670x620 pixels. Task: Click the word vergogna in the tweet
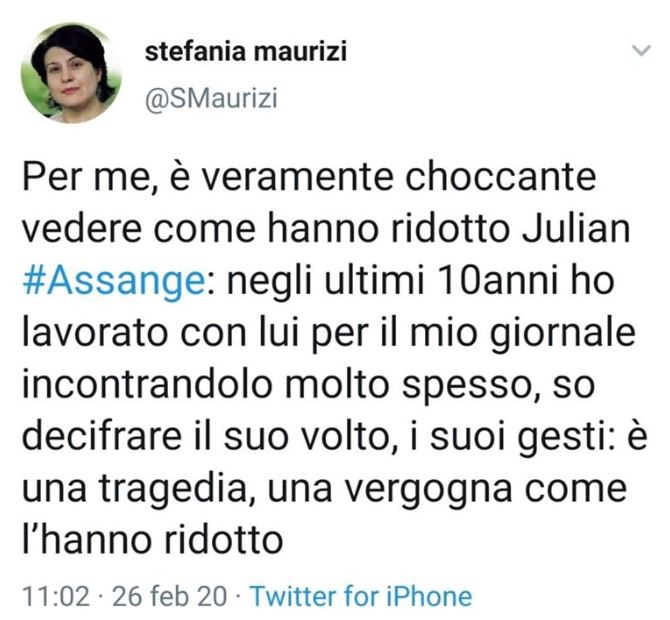[x=428, y=490]
